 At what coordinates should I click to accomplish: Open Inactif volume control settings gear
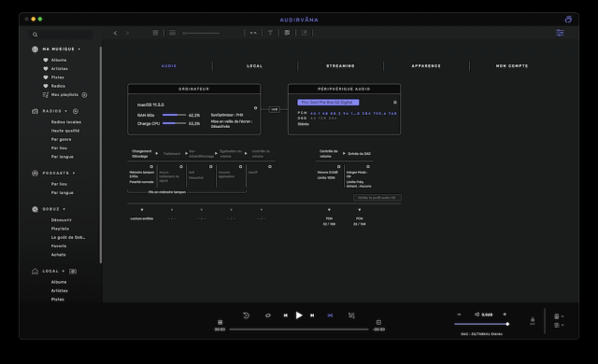click(x=270, y=166)
